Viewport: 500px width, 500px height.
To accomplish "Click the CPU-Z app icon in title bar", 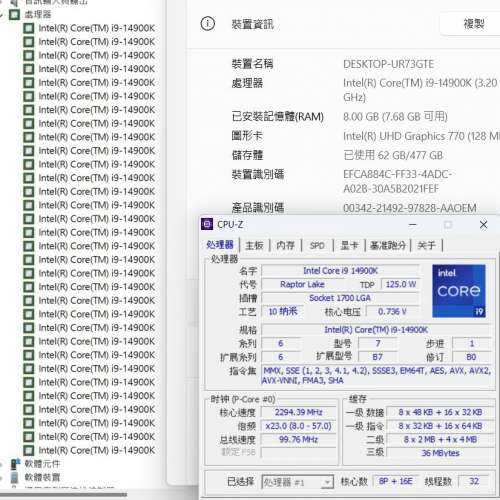I will tap(207, 224).
